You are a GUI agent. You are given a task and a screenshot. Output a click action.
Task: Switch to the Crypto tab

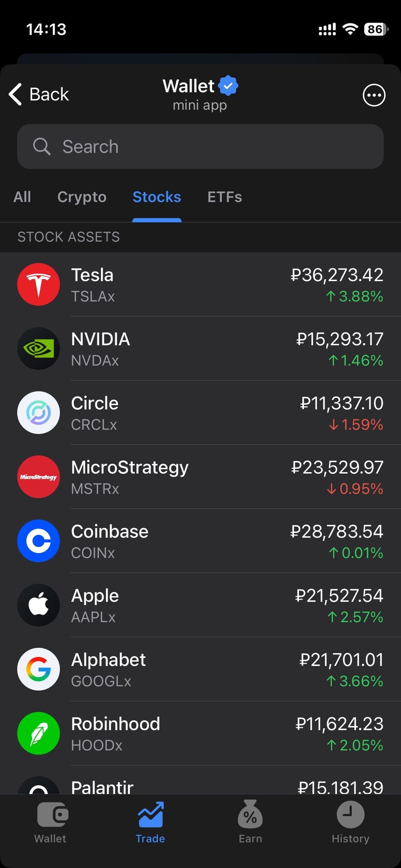point(82,197)
